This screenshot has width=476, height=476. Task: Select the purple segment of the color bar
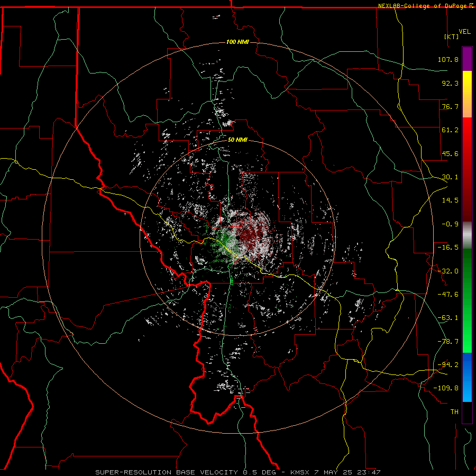[x=467, y=59]
